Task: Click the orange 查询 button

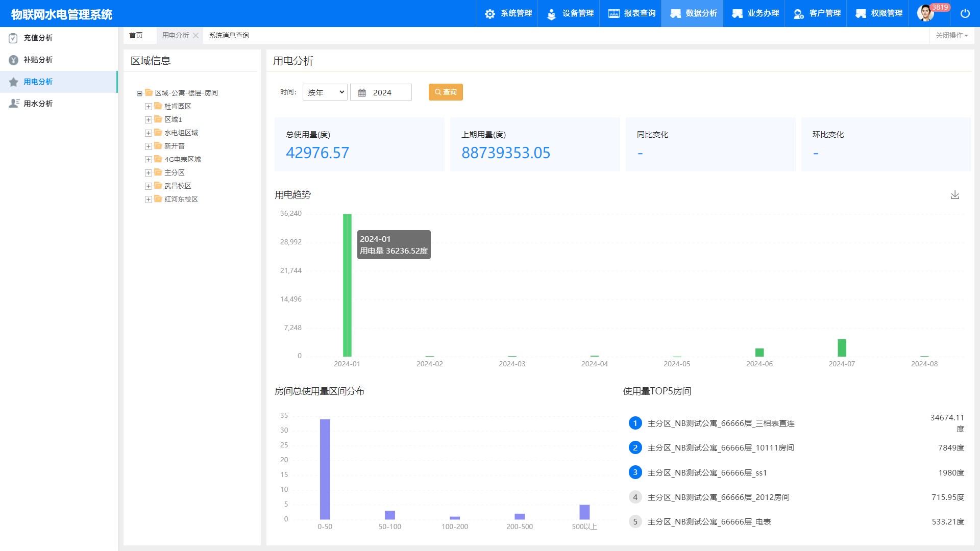Action: (x=445, y=92)
